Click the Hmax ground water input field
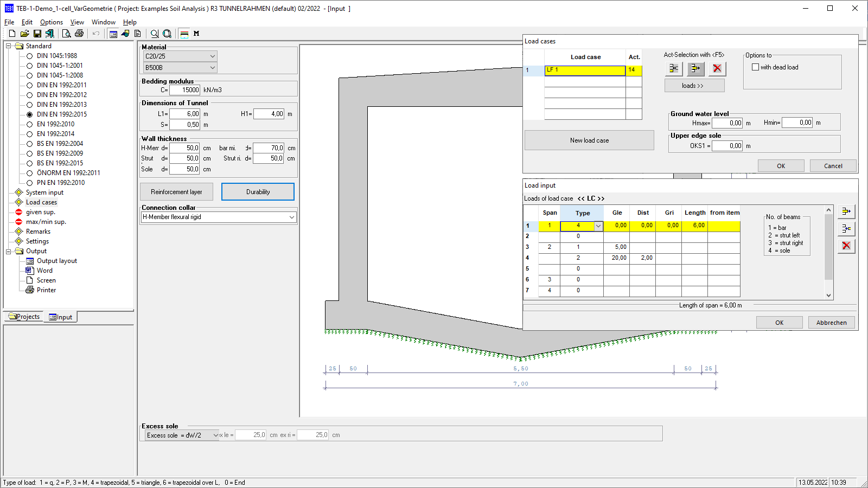This screenshot has height=488, width=868. click(727, 123)
